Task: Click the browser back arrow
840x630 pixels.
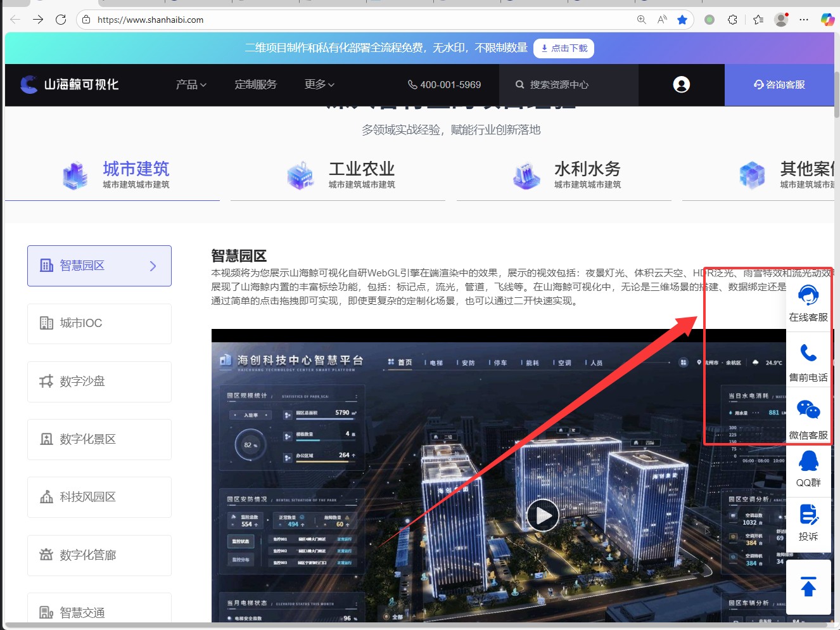Action: (x=15, y=20)
